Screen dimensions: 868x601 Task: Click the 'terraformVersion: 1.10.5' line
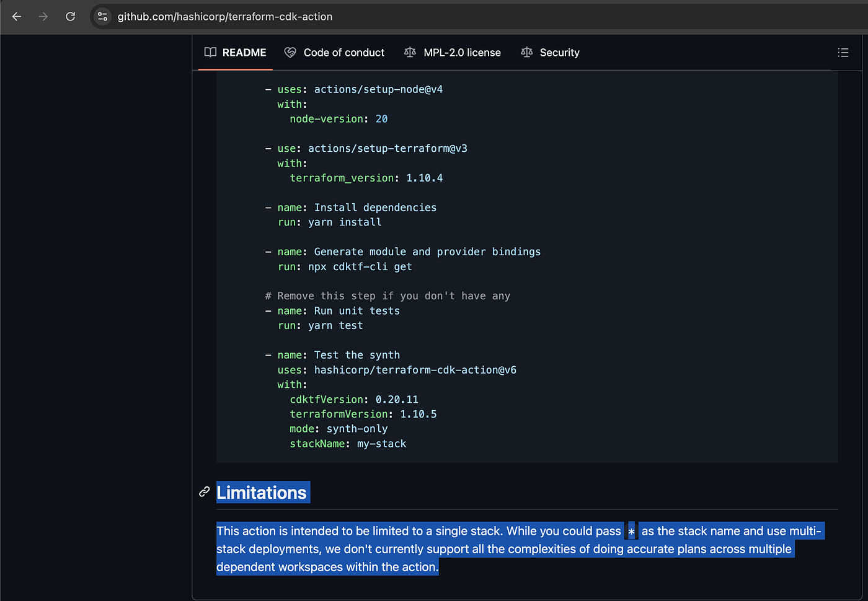point(363,415)
